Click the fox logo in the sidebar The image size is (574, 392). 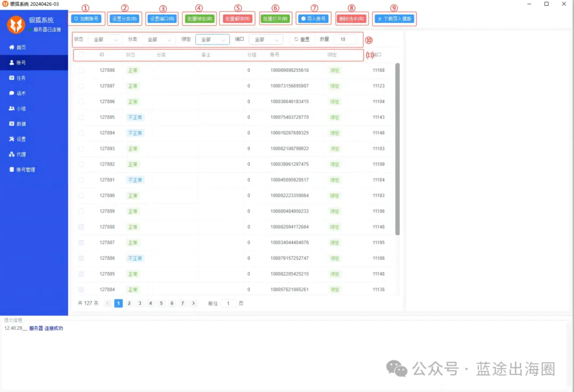[16, 24]
